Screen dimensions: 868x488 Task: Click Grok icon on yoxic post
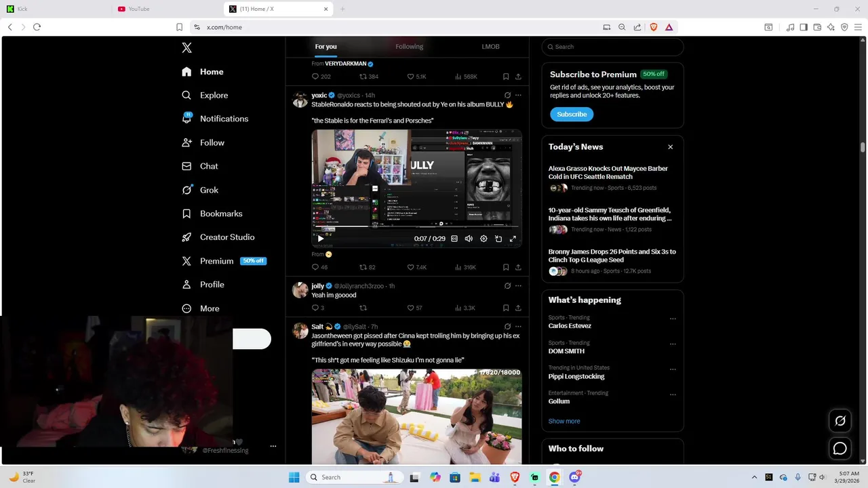507,96
